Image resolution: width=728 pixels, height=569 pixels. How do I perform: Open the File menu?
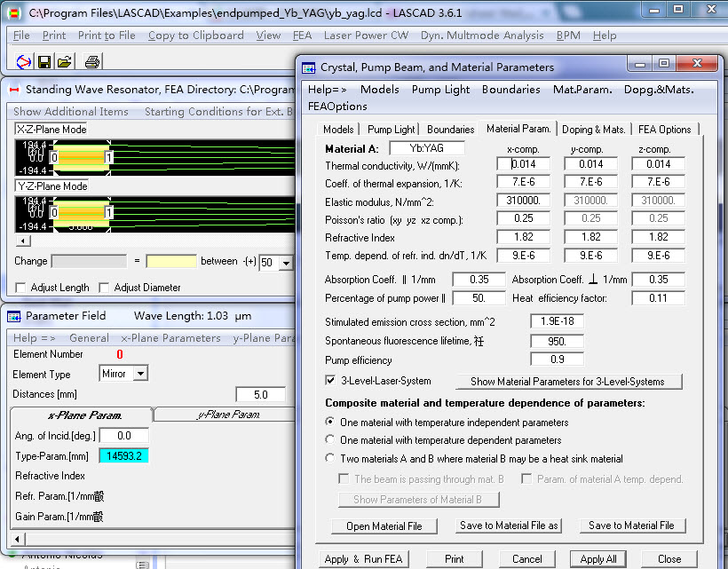click(21, 36)
